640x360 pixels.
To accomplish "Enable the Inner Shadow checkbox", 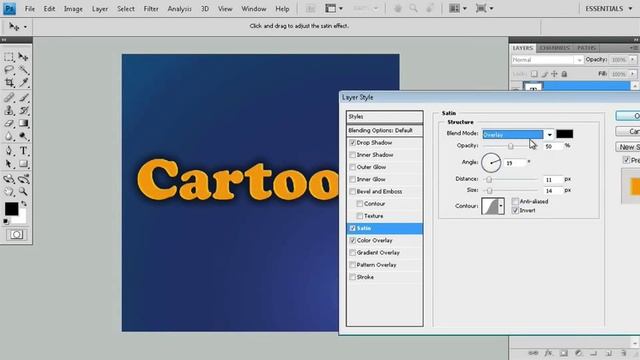I will (352, 155).
